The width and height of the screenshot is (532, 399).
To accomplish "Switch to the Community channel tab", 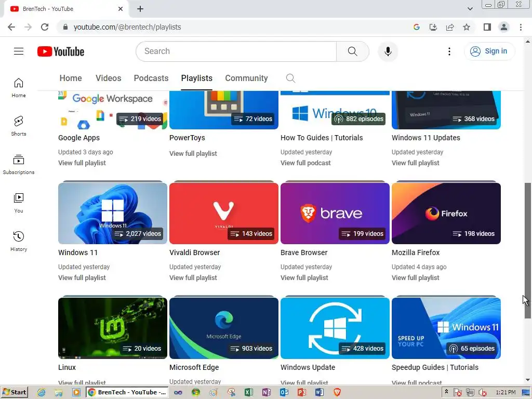I will [x=246, y=78].
